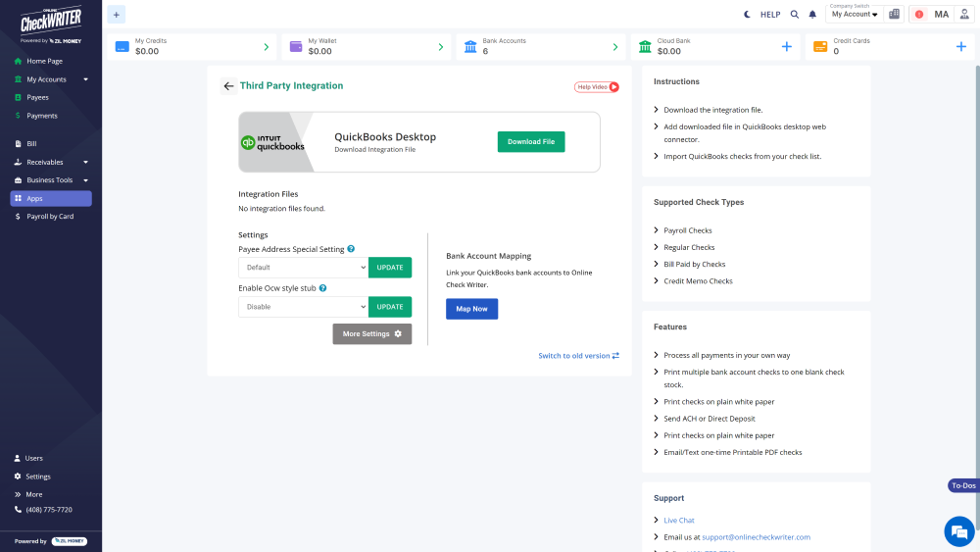Go back using the arrow beside Third Party Integration
Screen dimensions: 980x552
pos(228,86)
